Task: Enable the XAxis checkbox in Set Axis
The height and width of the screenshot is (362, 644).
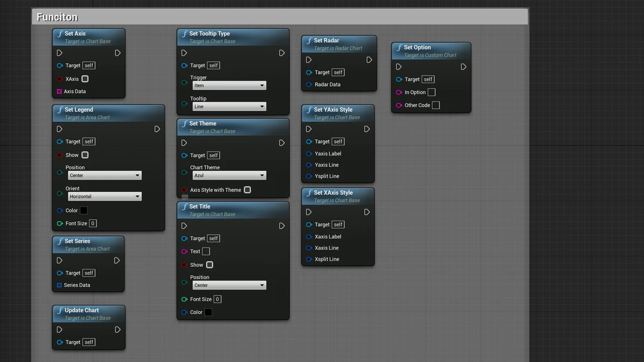Action: pos(85,79)
